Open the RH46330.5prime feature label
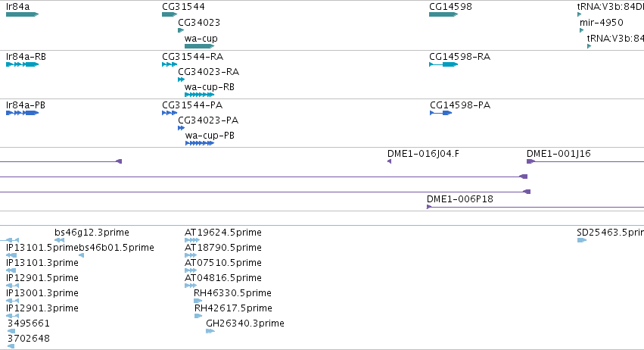The width and height of the screenshot is (644, 350). (232, 293)
